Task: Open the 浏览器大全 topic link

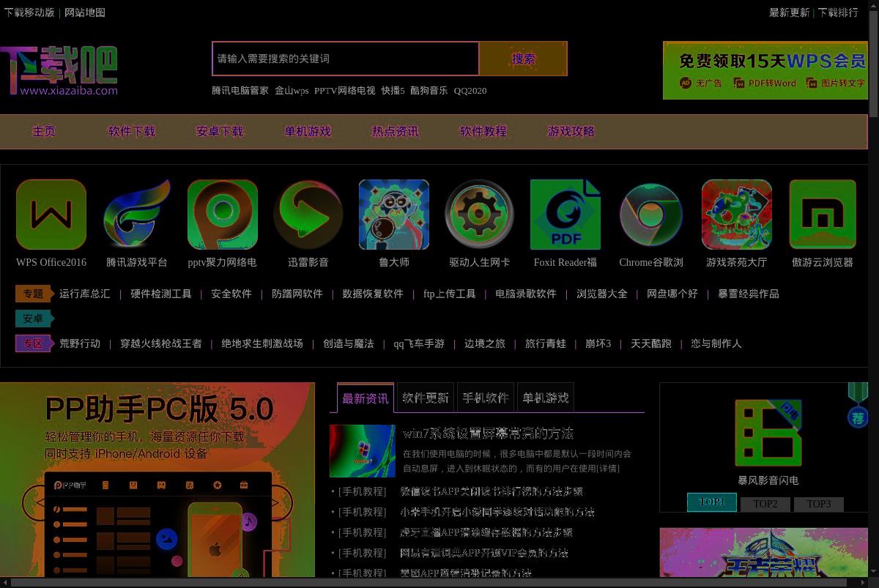Action: [602, 294]
